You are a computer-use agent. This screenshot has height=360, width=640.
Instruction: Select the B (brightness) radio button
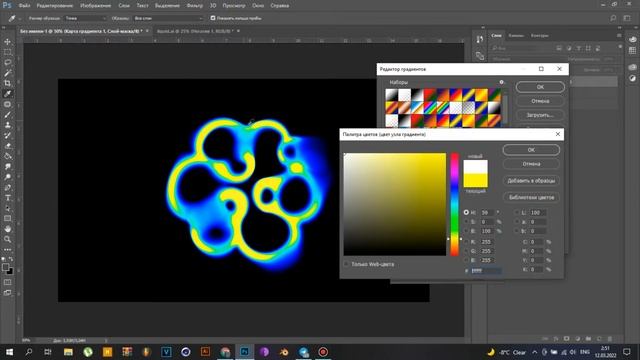pyautogui.click(x=466, y=231)
